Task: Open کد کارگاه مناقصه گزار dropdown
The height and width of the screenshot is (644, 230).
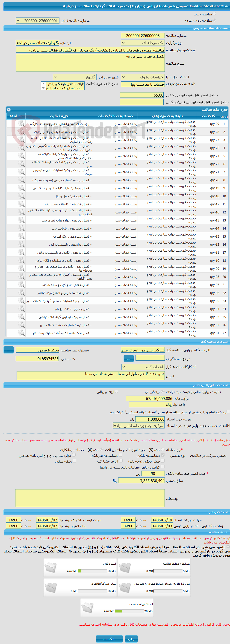Action: tap(143, 367)
